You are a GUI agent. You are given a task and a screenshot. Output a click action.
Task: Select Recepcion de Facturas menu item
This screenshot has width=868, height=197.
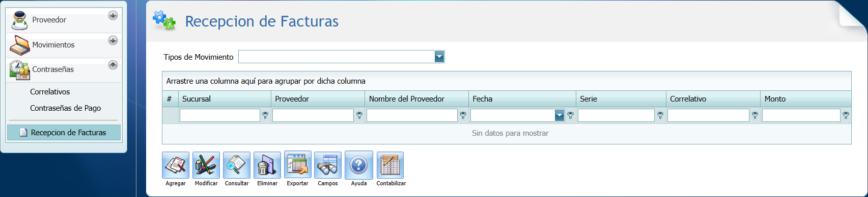point(64,133)
